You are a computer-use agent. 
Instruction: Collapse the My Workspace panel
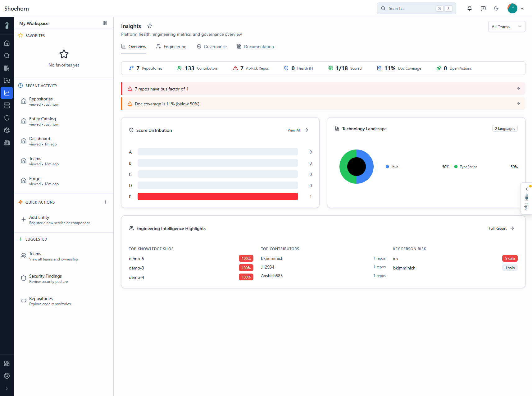pyautogui.click(x=105, y=23)
